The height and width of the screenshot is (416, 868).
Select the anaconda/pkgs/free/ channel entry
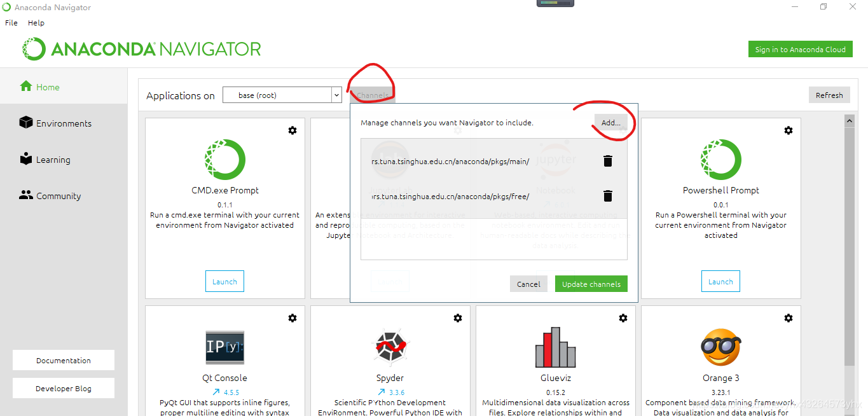[494, 196]
